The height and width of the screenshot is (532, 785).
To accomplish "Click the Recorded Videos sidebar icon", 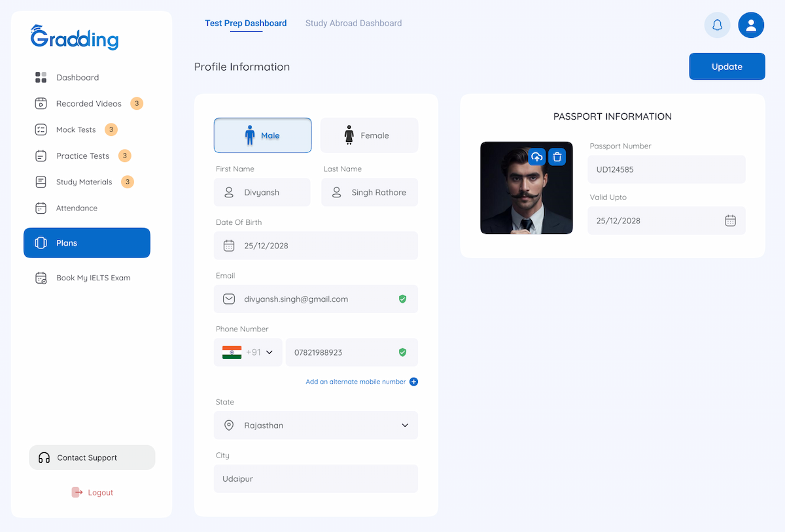I will [41, 103].
